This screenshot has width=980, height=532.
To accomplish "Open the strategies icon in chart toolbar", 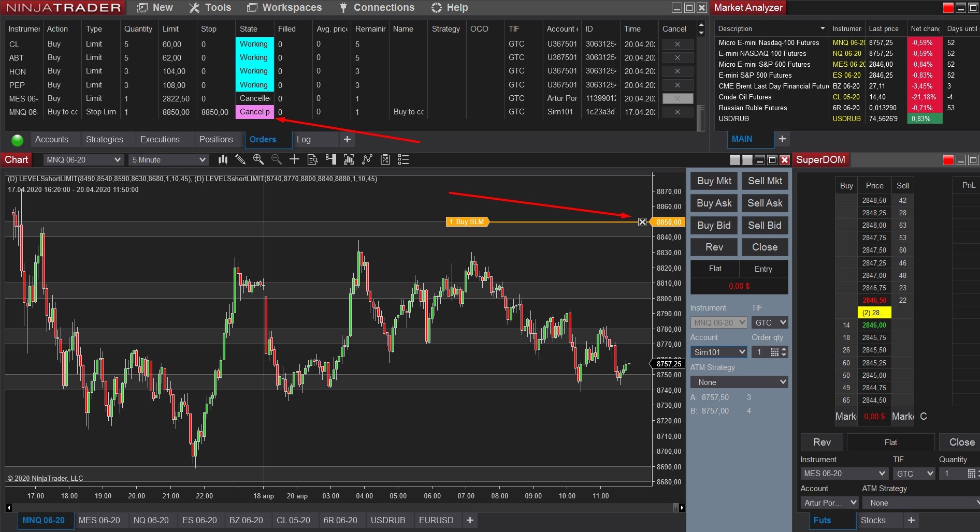I will click(x=367, y=160).
